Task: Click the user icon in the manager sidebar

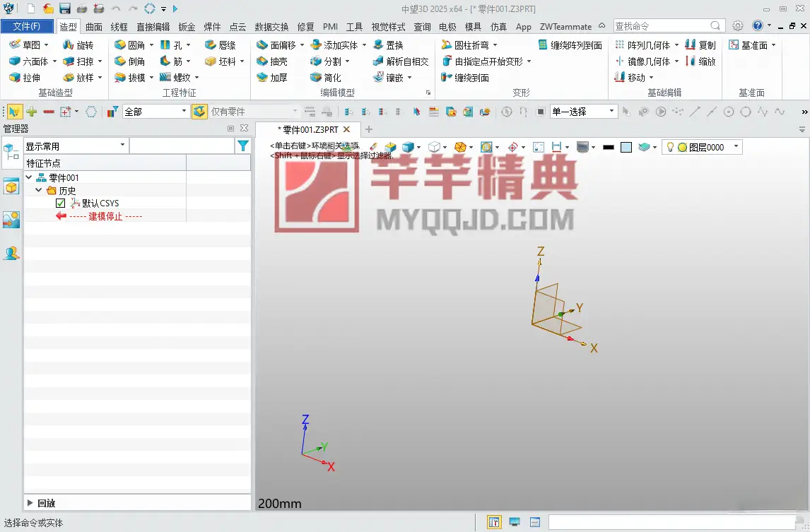Action: 11,253
